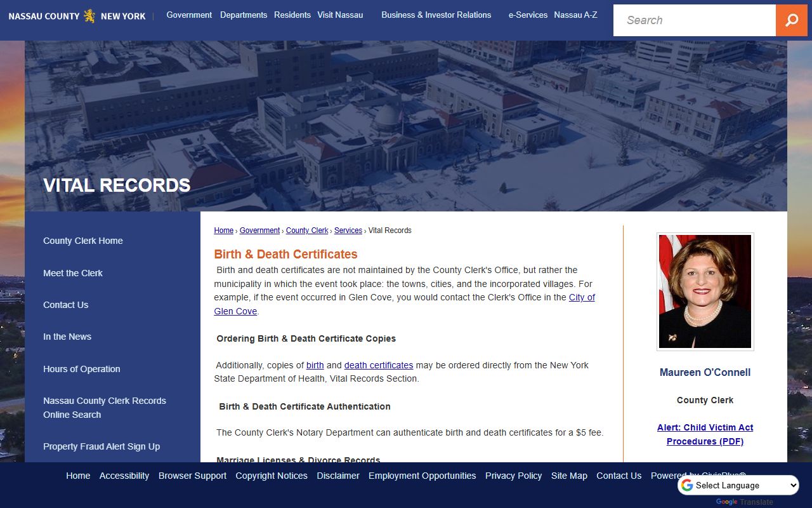This screenshot has height=508, width=812.
Task: Click Nassau County Clerk Records Online Search
Action: [105, 408]
